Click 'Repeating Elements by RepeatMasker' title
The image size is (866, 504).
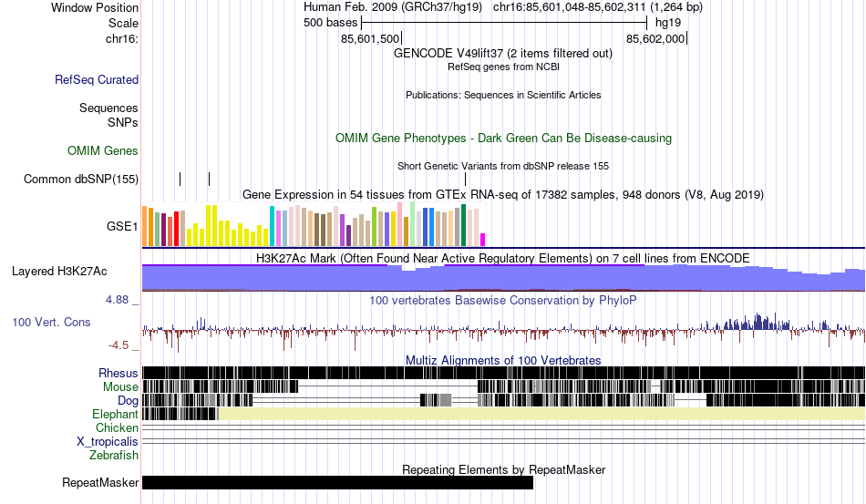(x=503, y=469)
